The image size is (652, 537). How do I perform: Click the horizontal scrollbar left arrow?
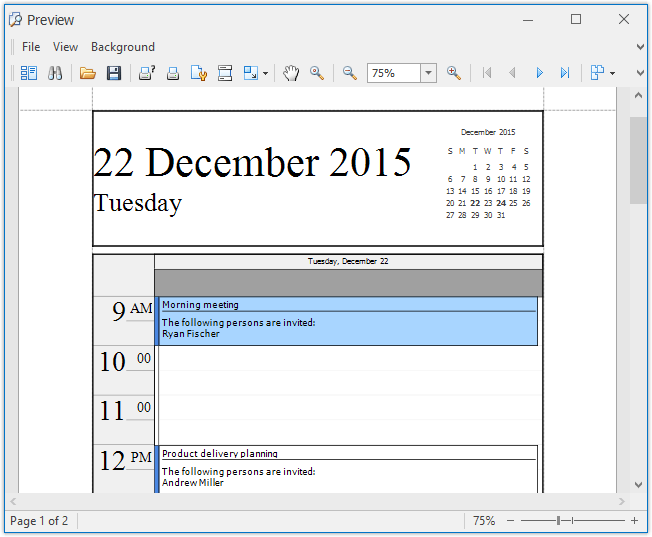[x=13, y=502]
